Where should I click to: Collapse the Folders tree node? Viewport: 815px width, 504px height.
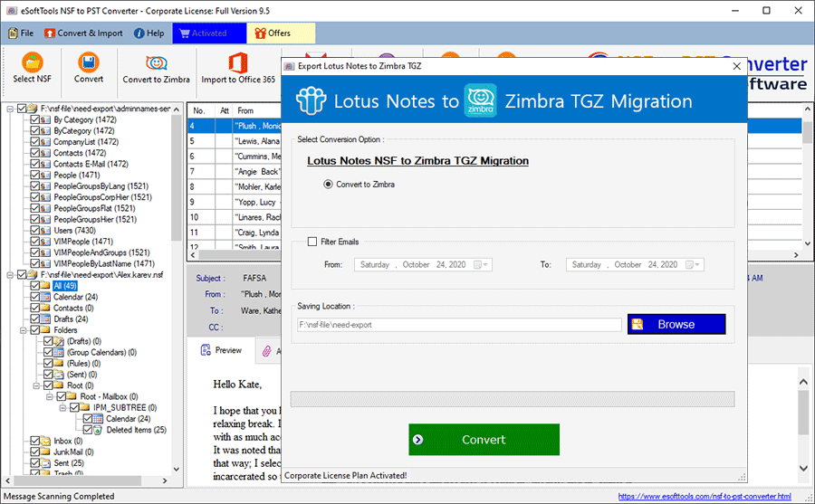click(x=23, y=330)
